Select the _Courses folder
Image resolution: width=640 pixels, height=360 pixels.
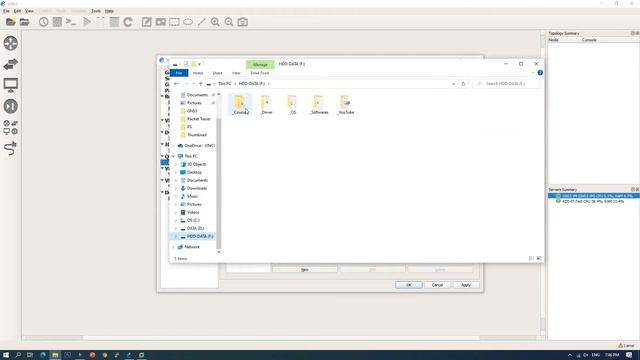[240, 104]
